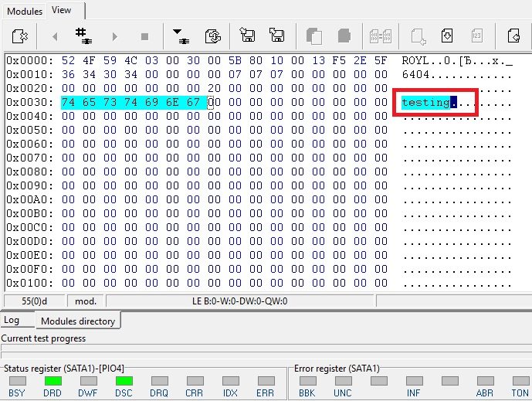Select highlighted byte 65 in row 0x0030

pos(89,102)
